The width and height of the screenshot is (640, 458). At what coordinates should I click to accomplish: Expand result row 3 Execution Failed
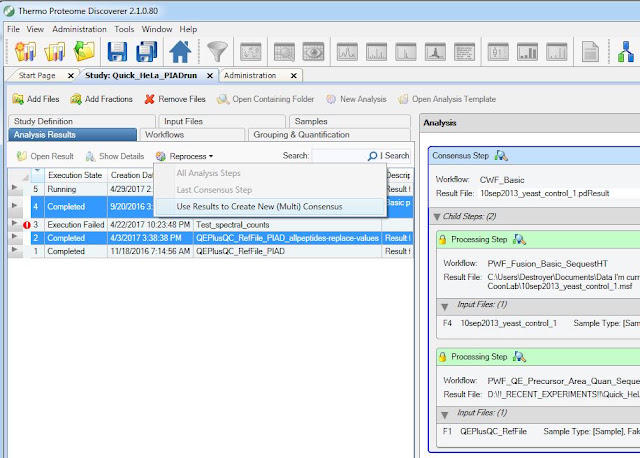tap(15, 223)
